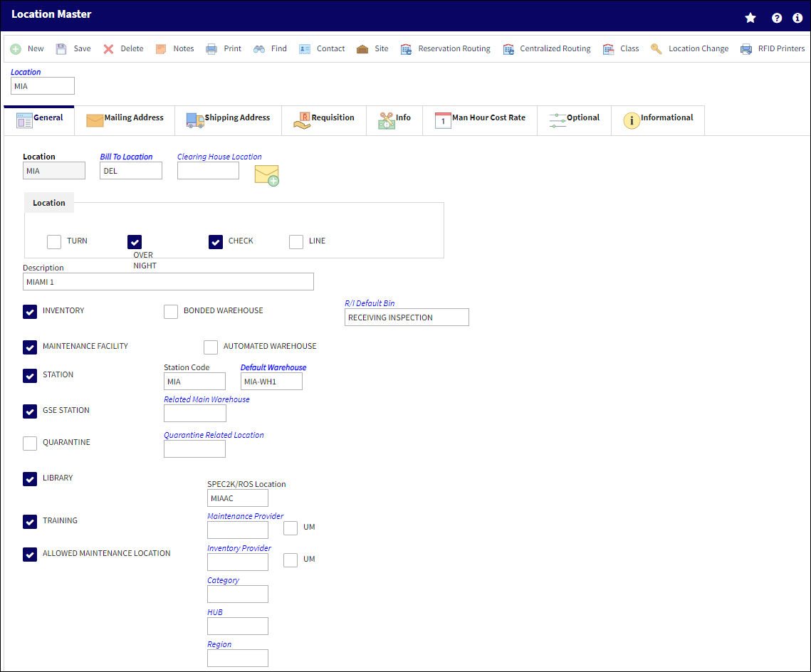811x672 pixels.
Task: Enable the TURN checkbox
Action: pyautogui.click(x=54, y=242)
